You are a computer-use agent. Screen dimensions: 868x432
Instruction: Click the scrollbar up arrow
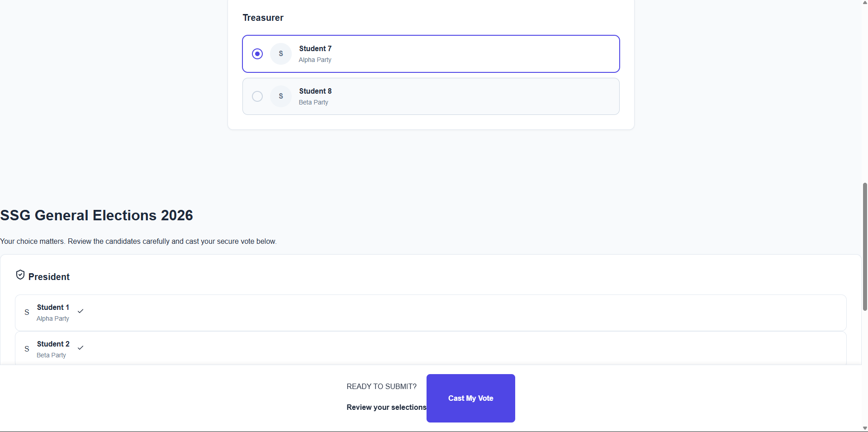(x=865, y=3)
